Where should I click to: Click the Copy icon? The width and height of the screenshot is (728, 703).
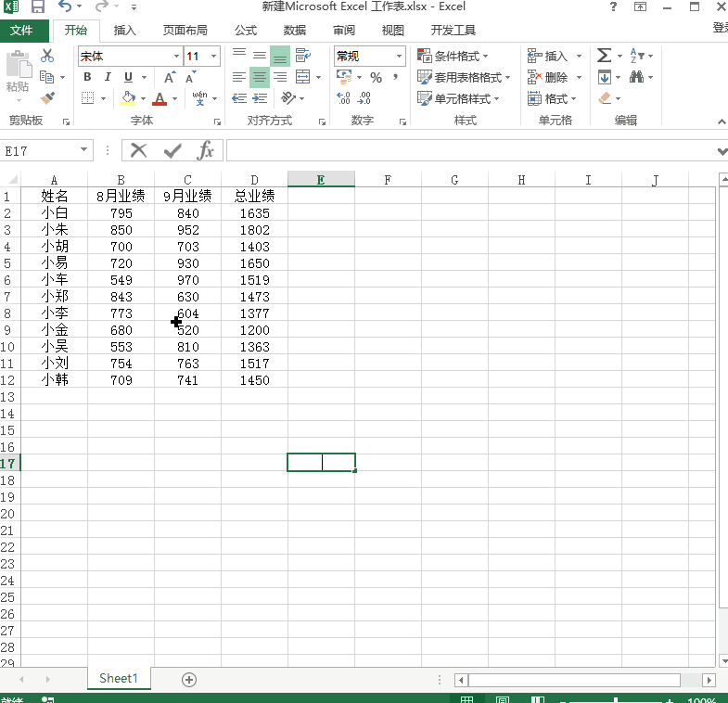46,77
